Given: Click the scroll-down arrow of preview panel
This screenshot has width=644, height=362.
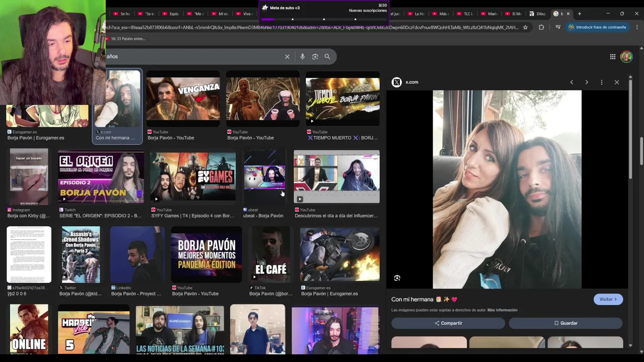Looking at the screenshot, I should click(x=630, y=345).
